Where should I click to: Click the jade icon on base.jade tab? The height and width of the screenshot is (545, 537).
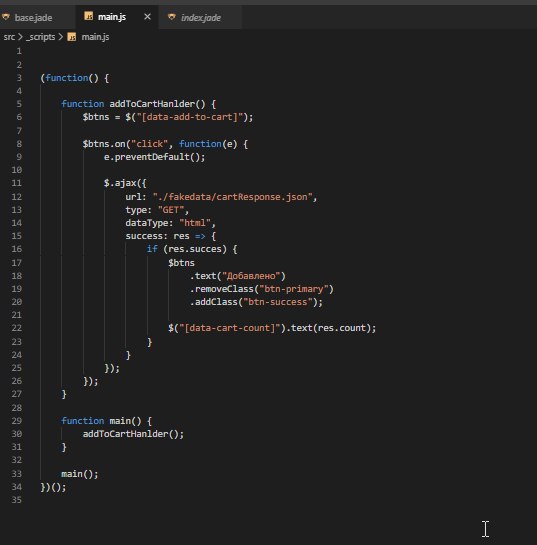point(6,17)
